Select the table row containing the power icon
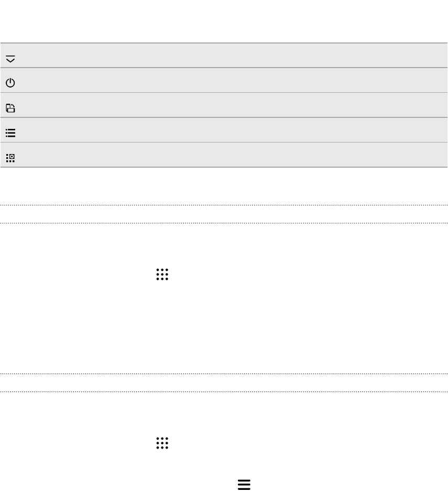Viewport: 448px width, 492px height. tap(224, 80)
